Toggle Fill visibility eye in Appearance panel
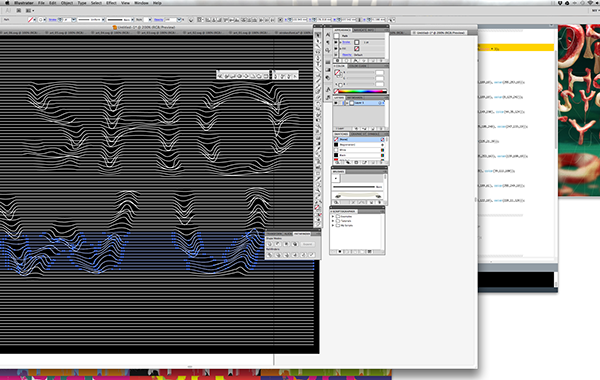 click(336, 49)
